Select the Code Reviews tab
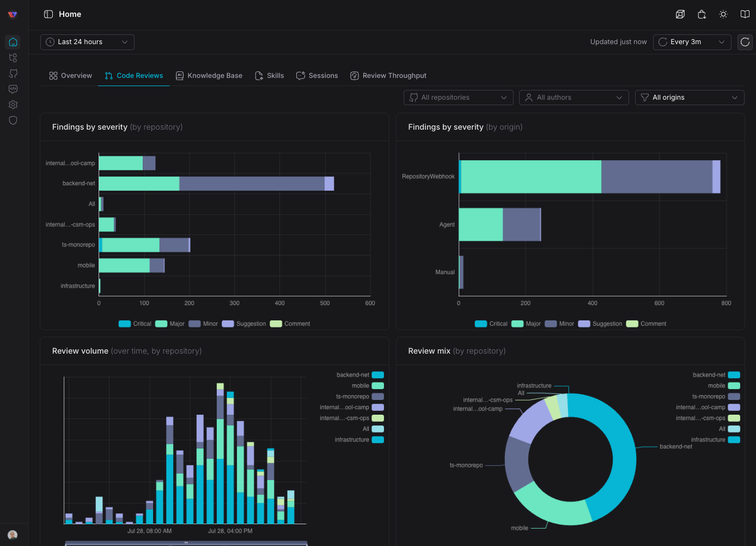 134,76
